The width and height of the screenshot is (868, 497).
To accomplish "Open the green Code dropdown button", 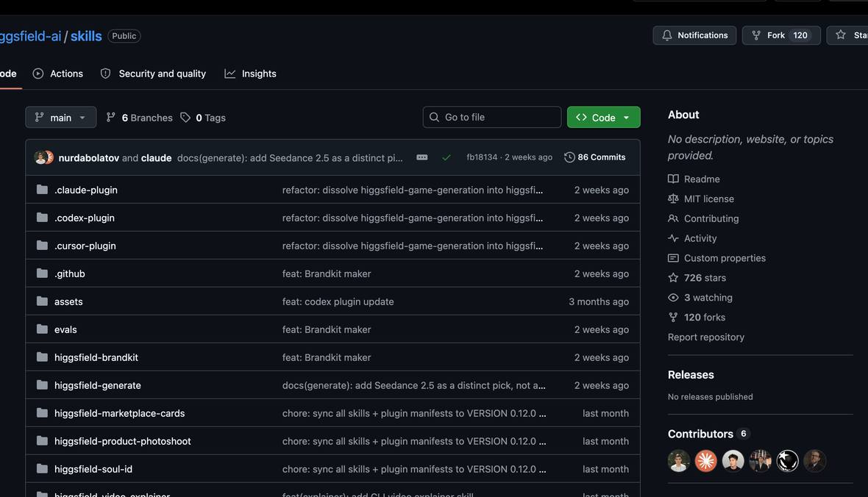I will [603, 118].
